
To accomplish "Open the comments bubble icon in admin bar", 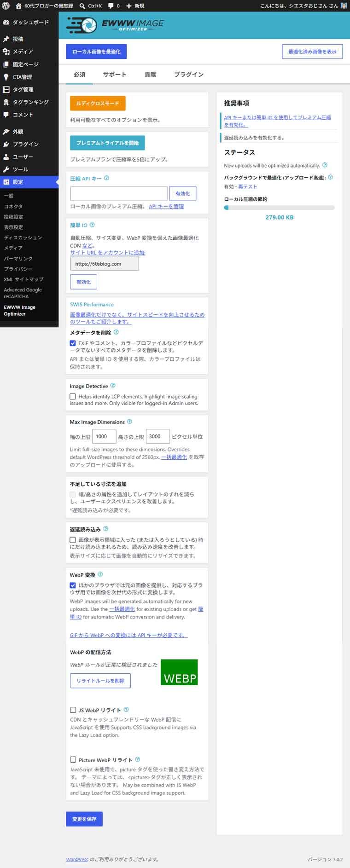I will (x=111, y=6).
